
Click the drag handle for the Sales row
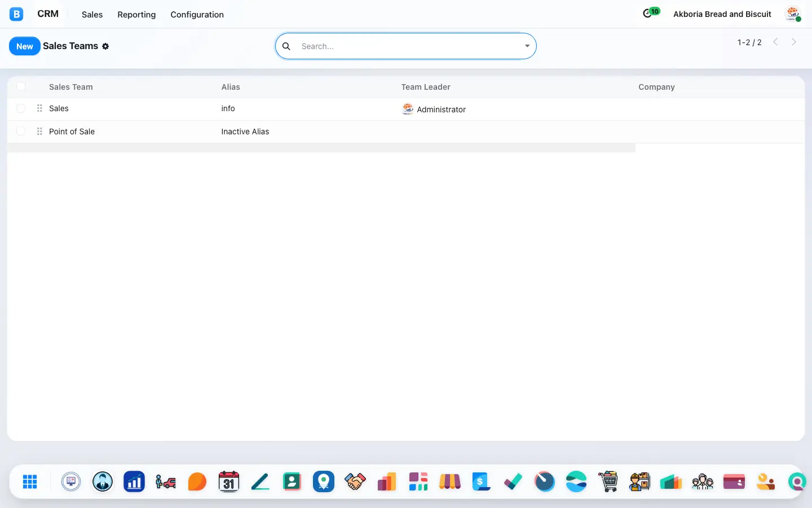coord(39,108)
